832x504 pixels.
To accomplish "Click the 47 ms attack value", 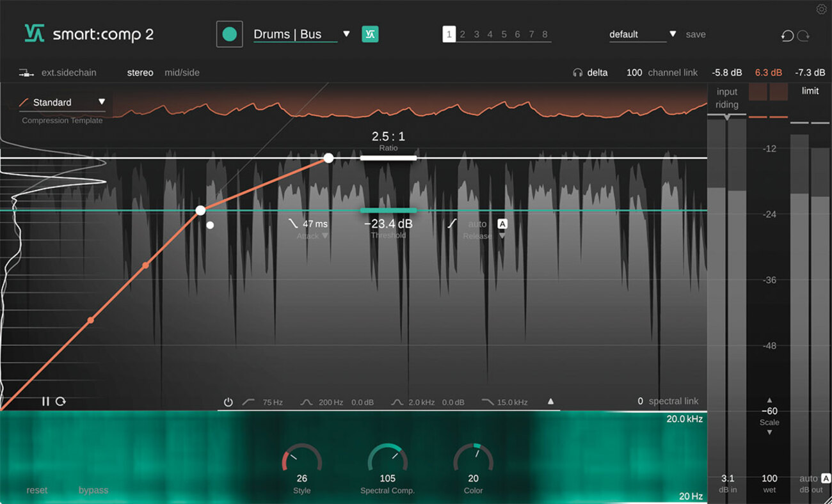I will [315, 224].
